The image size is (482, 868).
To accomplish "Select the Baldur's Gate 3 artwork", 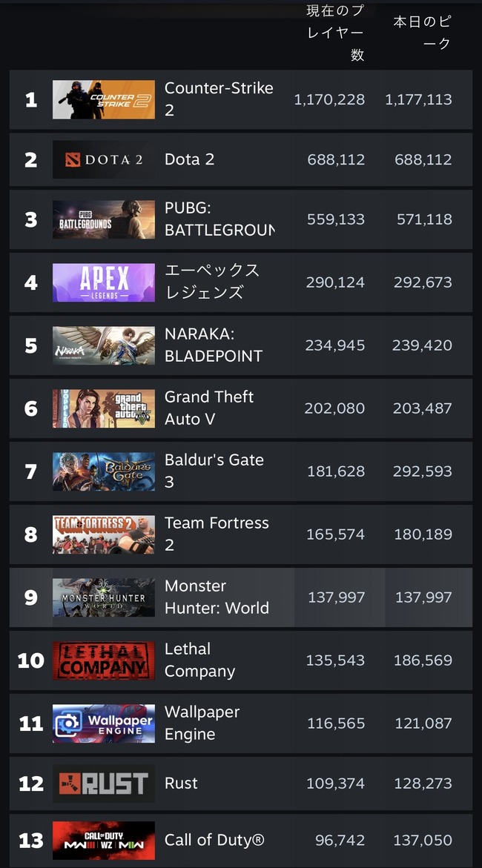I will point(104,471).
